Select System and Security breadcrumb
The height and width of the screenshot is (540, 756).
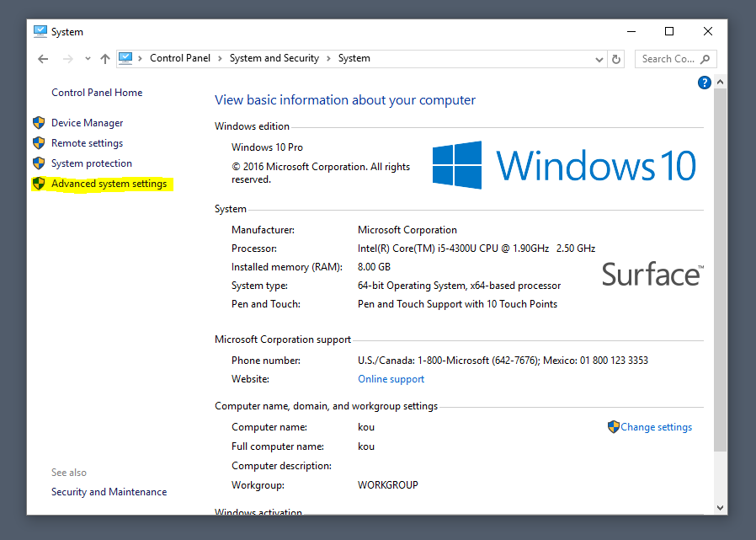click(274, 58)
